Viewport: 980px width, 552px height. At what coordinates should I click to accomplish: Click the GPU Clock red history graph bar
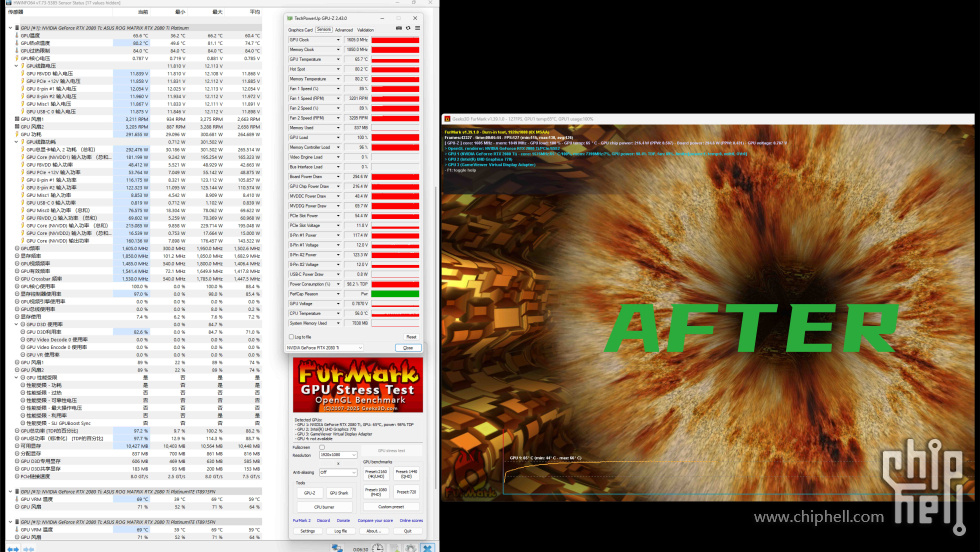395,40
